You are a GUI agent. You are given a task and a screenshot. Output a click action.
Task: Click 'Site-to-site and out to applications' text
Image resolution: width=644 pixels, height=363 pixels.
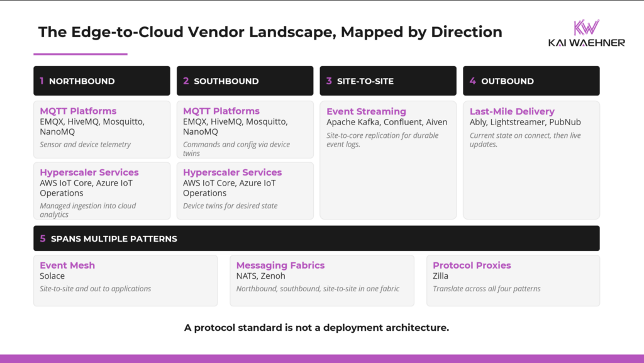96,289
